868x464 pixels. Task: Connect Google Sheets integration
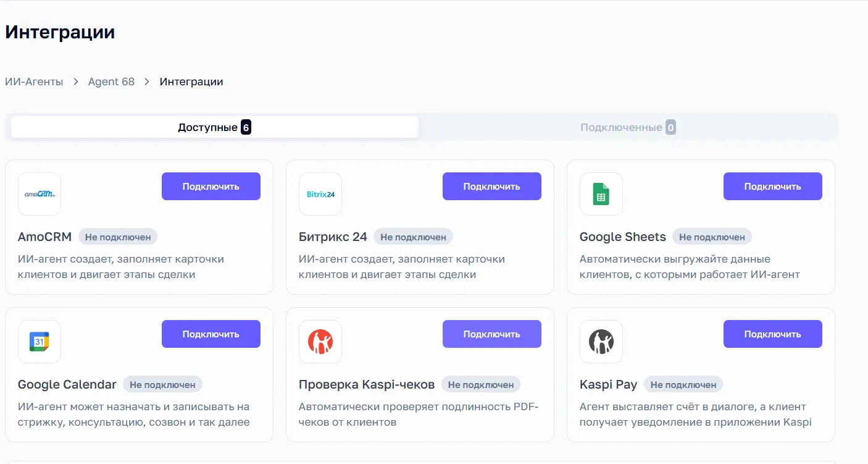pyautogui.click(x=773, y=187)
